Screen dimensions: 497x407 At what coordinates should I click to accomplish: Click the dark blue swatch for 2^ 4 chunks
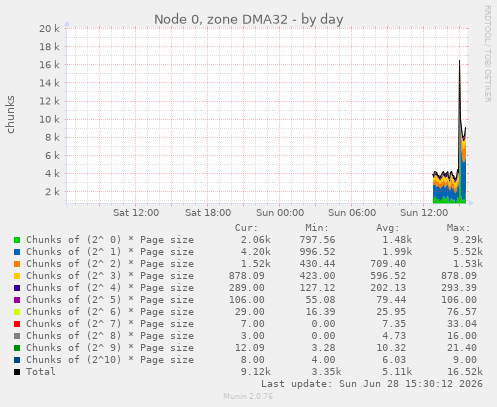(x=17, y=288)
